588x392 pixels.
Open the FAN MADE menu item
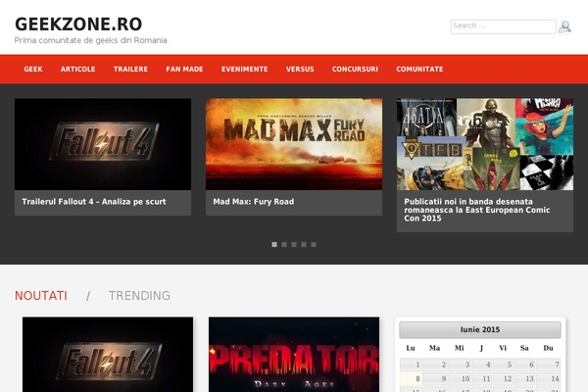[x=184, y=70]
